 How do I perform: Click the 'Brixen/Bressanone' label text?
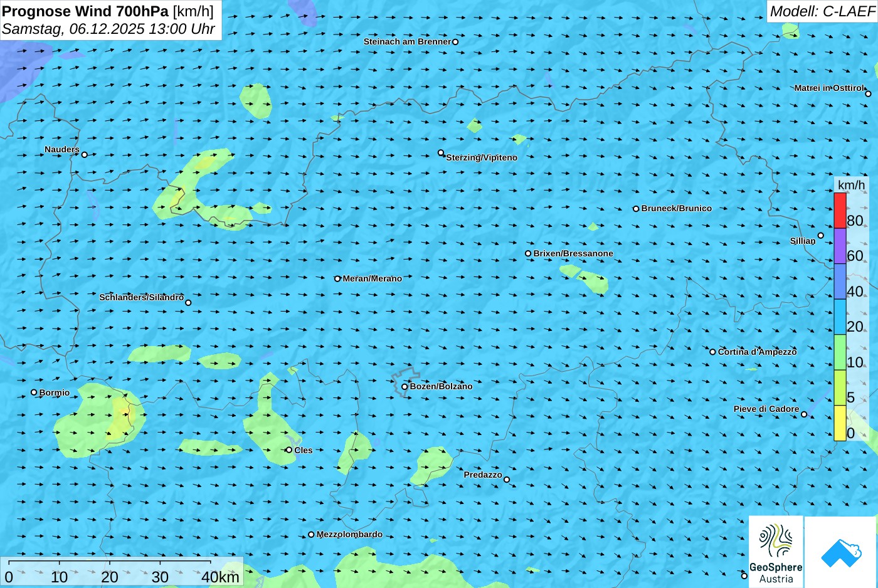coord(573,253)
